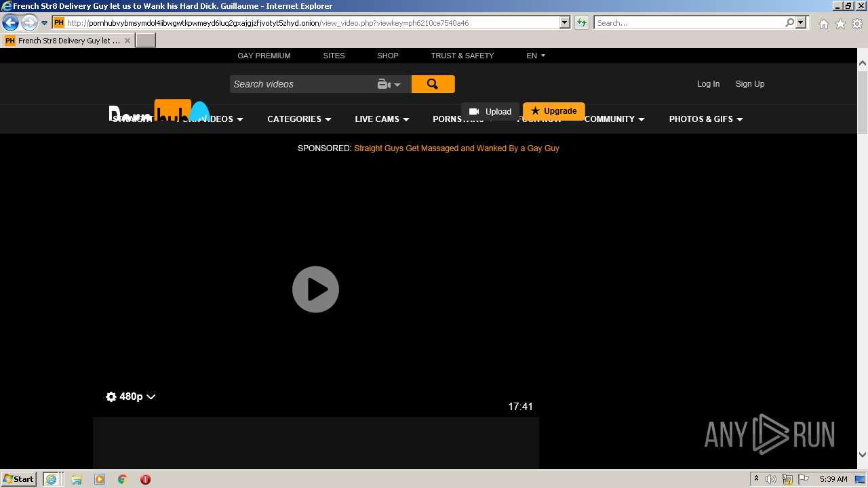Open the TRUST & SAFETY page
Viewport: 868px width, 488px height.
click(x=462, y=56)
